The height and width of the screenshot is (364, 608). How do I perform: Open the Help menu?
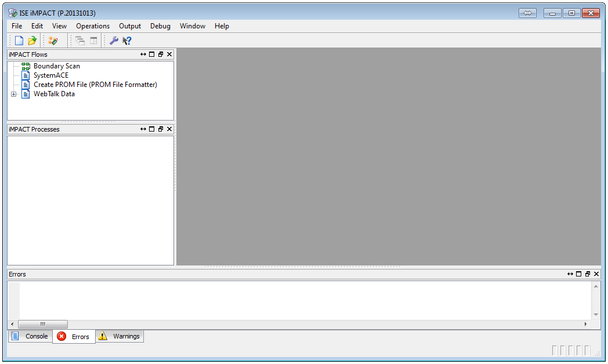[222, 26]
